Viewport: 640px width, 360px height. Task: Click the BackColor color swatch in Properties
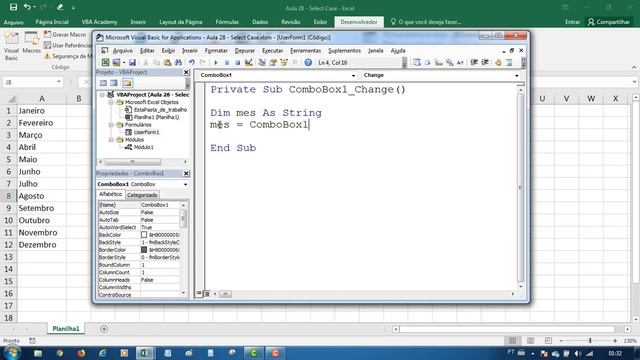[144, 235]
